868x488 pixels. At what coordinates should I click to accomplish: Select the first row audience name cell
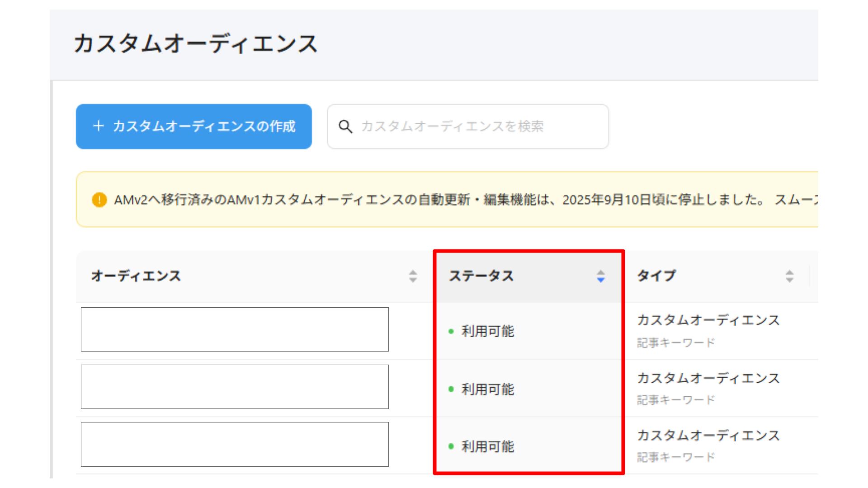(x=235, y=329)
